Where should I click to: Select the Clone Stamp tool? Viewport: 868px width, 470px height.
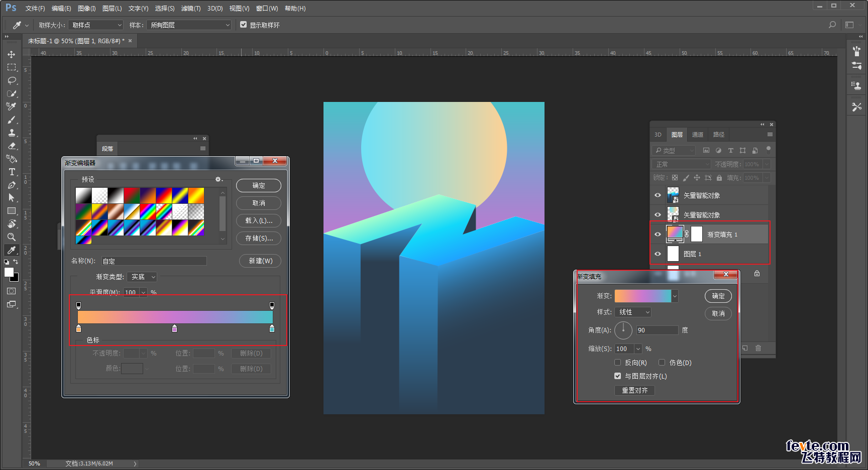[x=12, y=133]
